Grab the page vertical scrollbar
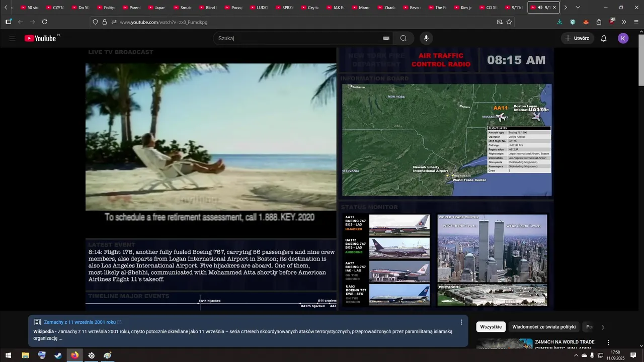The width and height of the screenshot is (644, 362). [641, 60]
